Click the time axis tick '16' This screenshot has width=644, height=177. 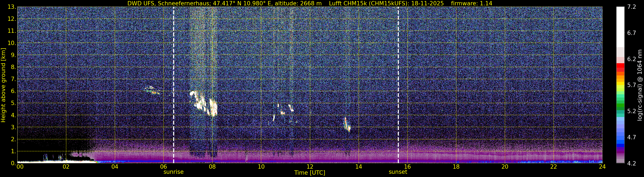[x=407, y=167]
